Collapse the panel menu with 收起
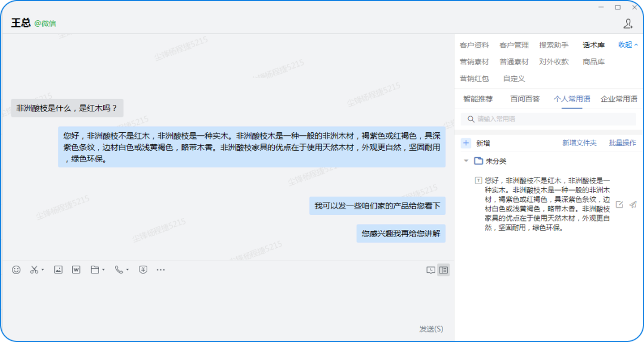This screenshot has height=342, width=644. click(628, 45)
